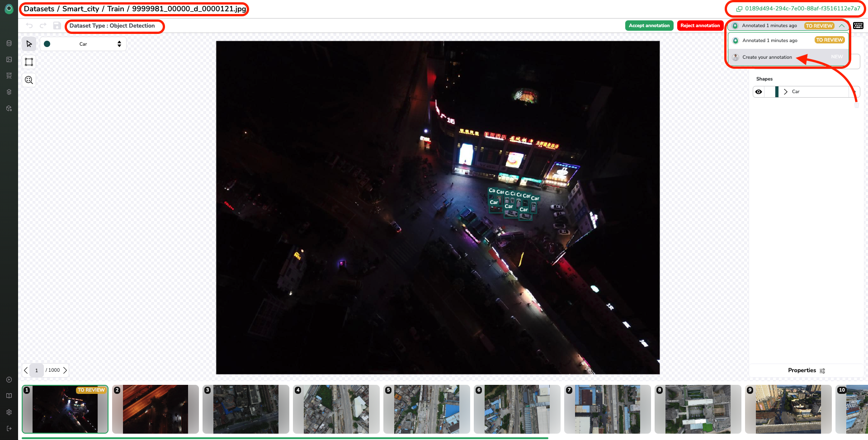Click the green progress bar below thumbnails

285,438
